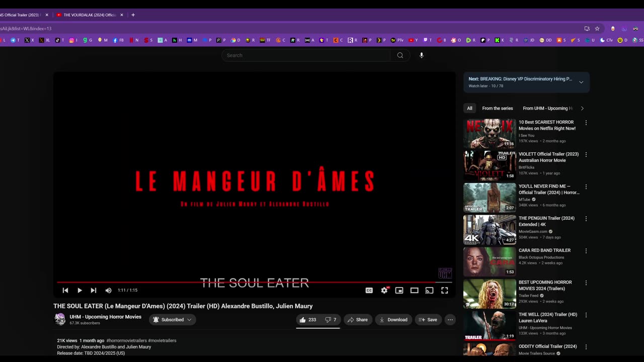This screenshot has height=362, width=644.
Task: Open the Facebook FB bookmark
Action: click(x=118, y=40)
